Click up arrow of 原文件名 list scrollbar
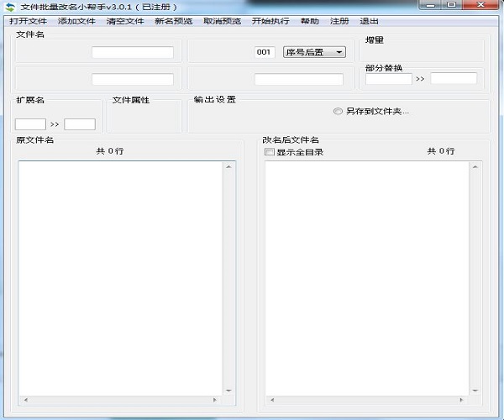 click(228, 166)
